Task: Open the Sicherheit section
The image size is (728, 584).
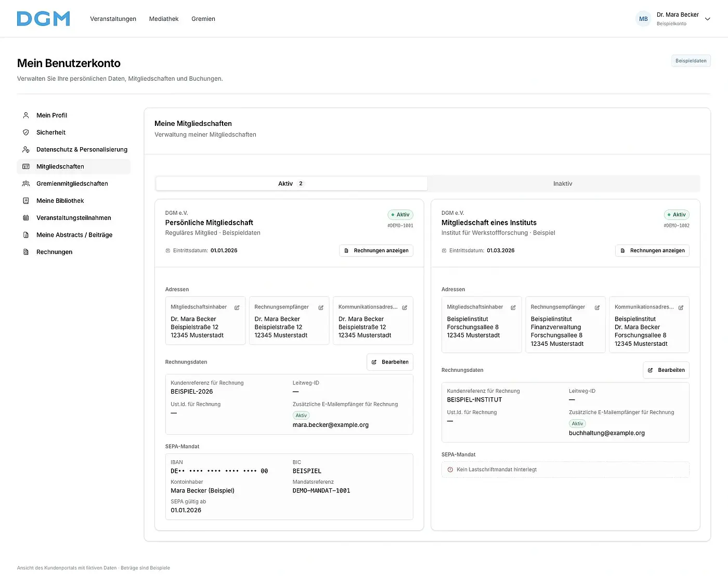Action: point(74,133)
